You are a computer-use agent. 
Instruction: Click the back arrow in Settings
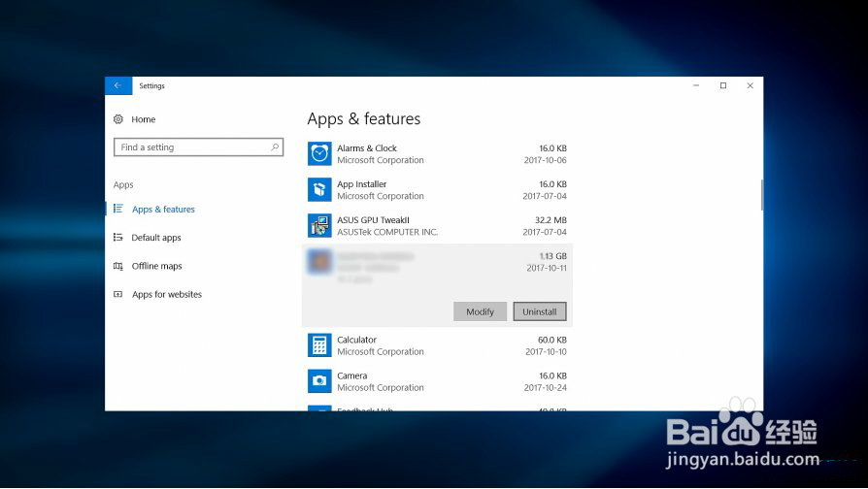(117, 85)
